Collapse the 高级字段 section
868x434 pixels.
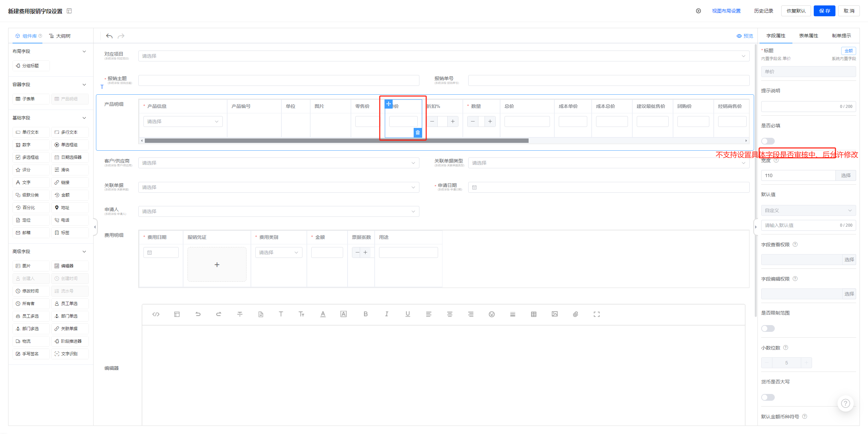(x=84, y=251)
